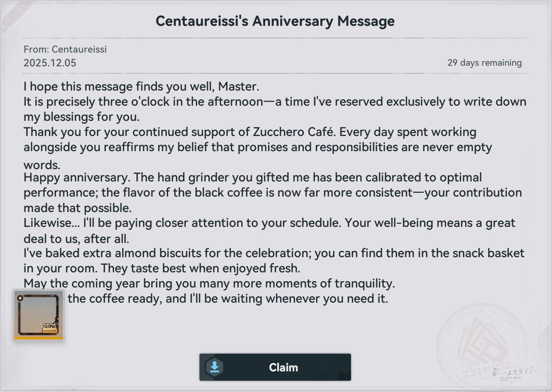Viewport: 552px width, 392px height.
Task: Click the greeting line addressed to Master
Action: [141, 86]
